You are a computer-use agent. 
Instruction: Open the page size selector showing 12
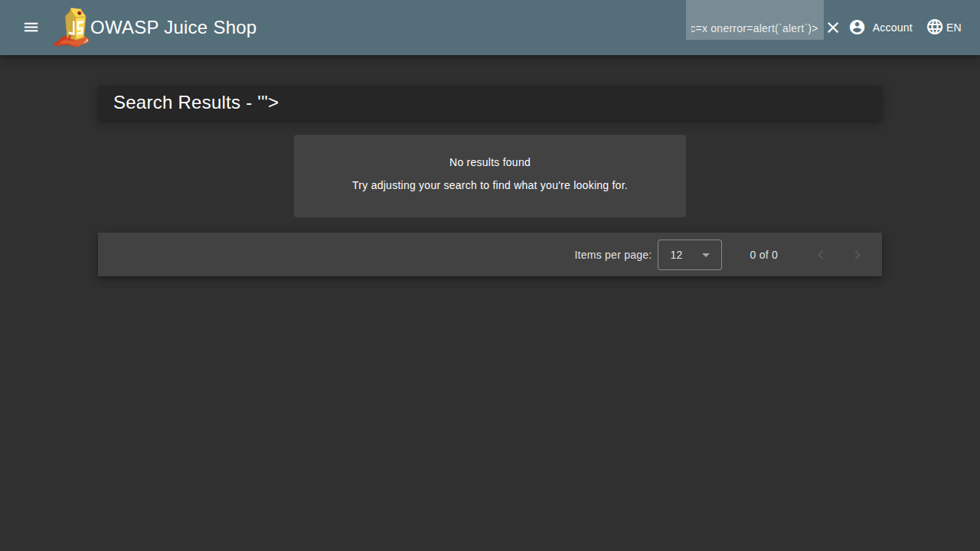tap(678, 255)
